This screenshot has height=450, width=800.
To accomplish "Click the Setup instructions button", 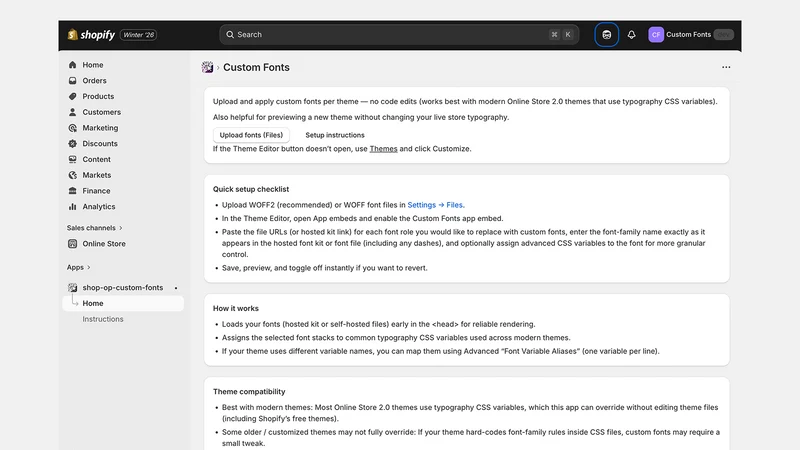I will pyautogui.click(x=335, y=135).
